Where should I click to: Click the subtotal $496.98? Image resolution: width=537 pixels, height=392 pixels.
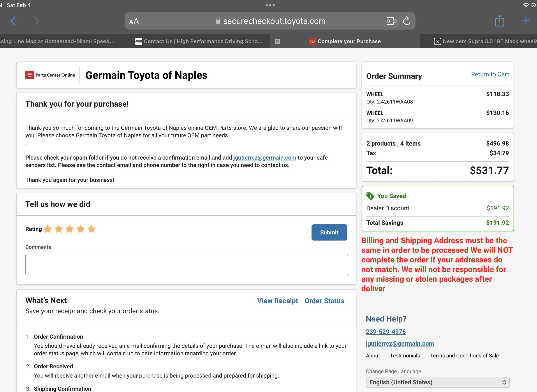pyautogui.click(x=497, y=143)
